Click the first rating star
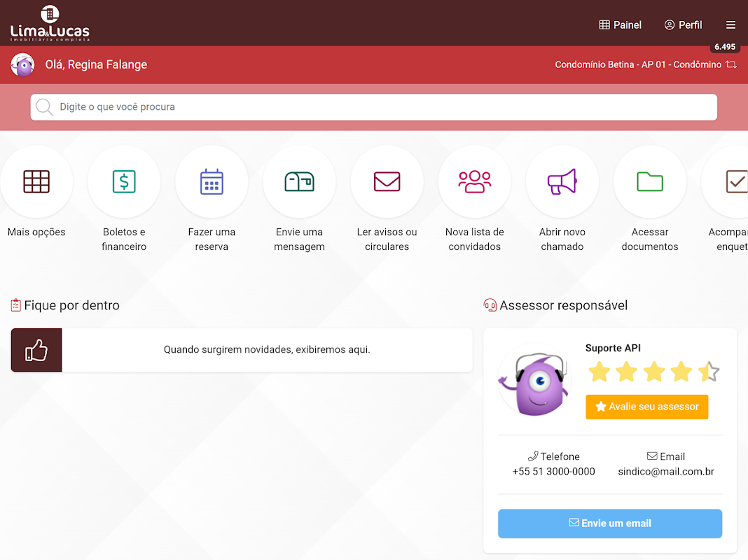The height and width of the screenshot is (560, 748). [599, 372]
